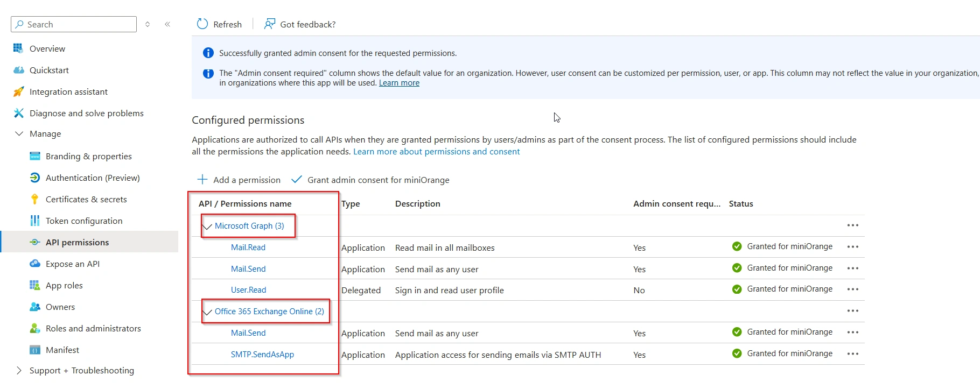Viewport: 980px width, 389px height.
Task: Click 'Granted for miniOrange' status in User.Read row
Action: pos(782,289)
